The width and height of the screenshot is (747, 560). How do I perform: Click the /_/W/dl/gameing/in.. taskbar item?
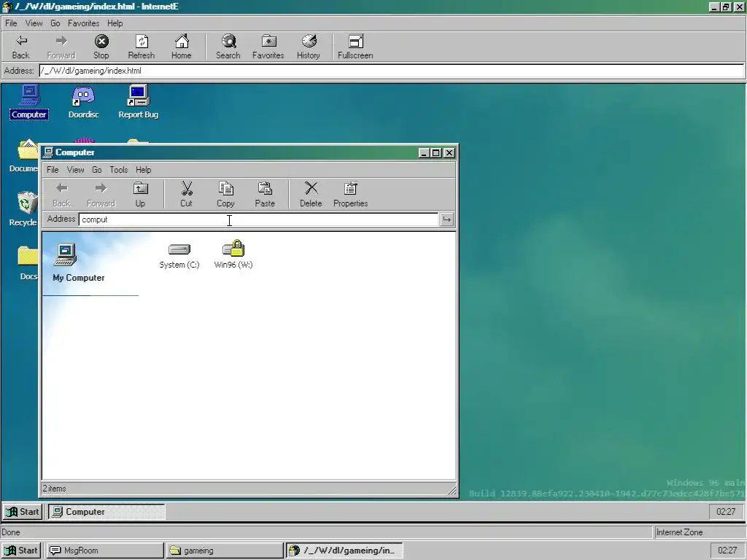click(344, 551)
